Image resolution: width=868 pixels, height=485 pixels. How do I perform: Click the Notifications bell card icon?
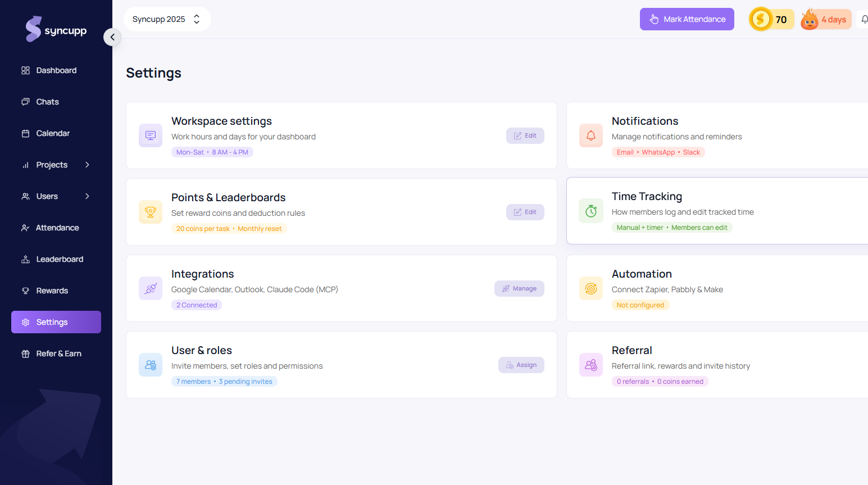point(591,135)
